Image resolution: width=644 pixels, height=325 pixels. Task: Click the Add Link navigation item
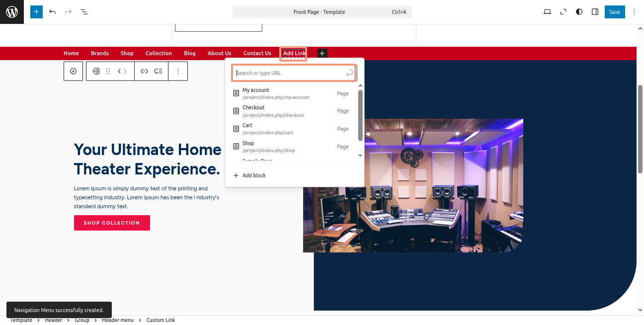coord(294,53)
